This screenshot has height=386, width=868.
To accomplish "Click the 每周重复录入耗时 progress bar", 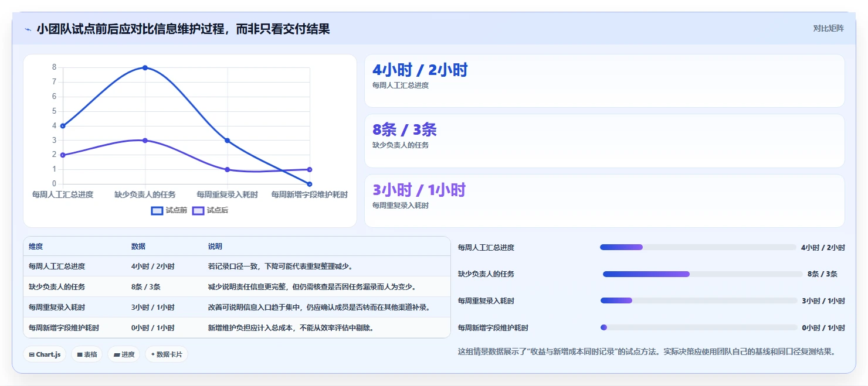I will pos(699,300).
